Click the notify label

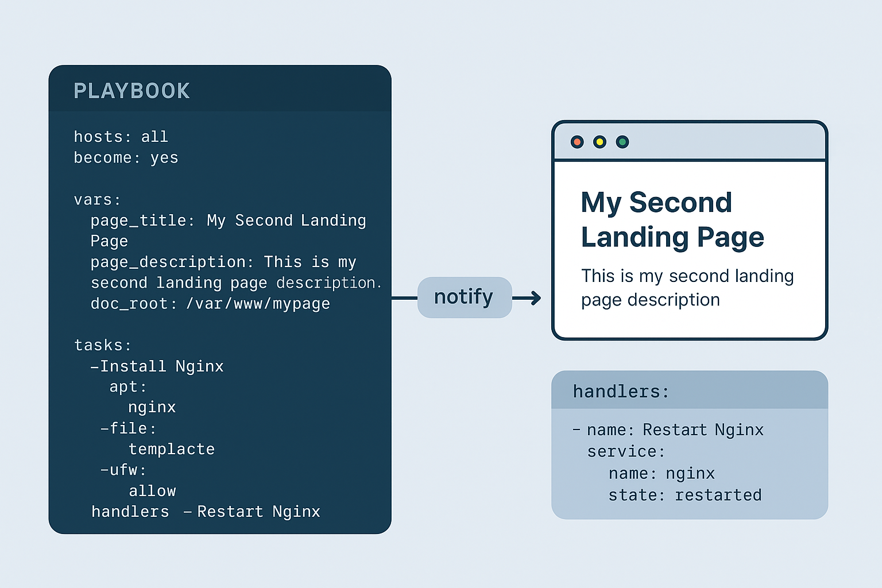pos(464,297)
